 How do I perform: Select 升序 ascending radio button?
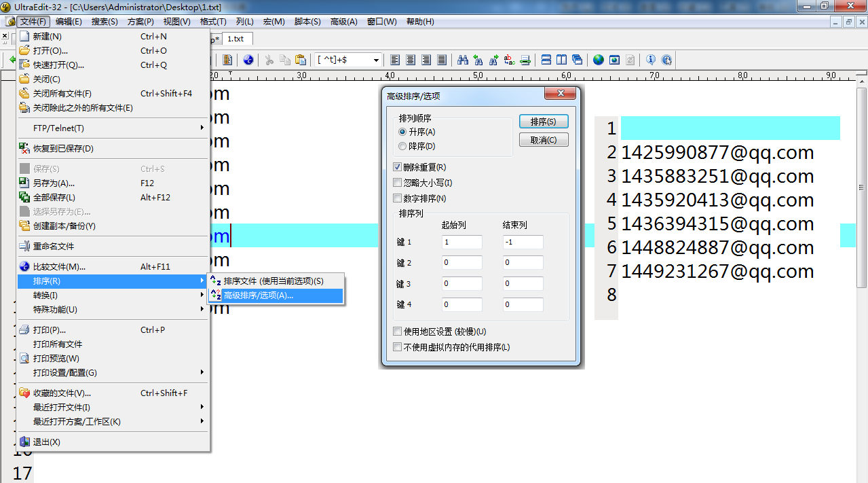[403, 132]
